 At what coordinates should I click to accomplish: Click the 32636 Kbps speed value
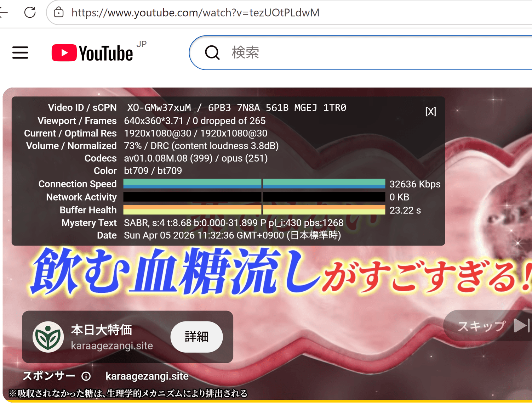tap(415, 184)
